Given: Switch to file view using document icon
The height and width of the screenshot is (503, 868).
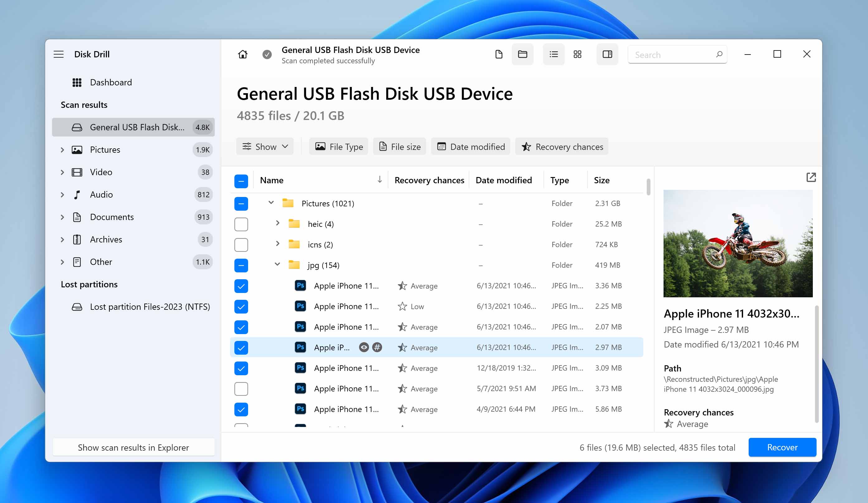Looking at the screenshot, I should pos(498,54).
